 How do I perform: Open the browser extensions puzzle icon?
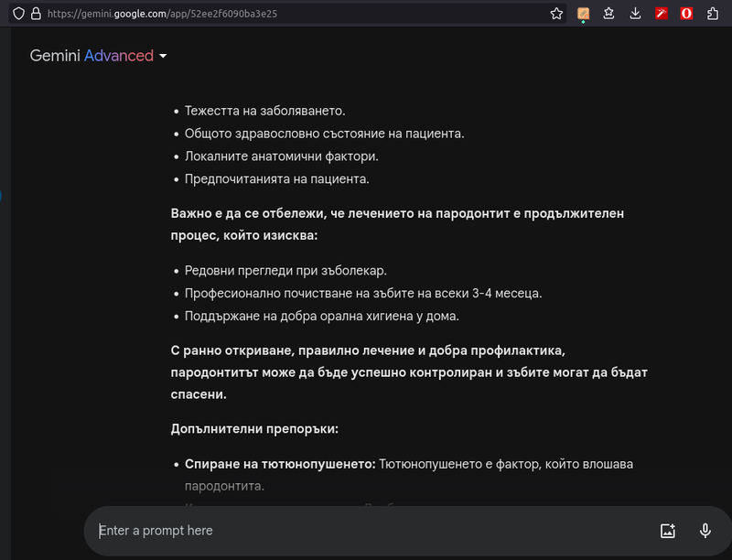point(713,14)
